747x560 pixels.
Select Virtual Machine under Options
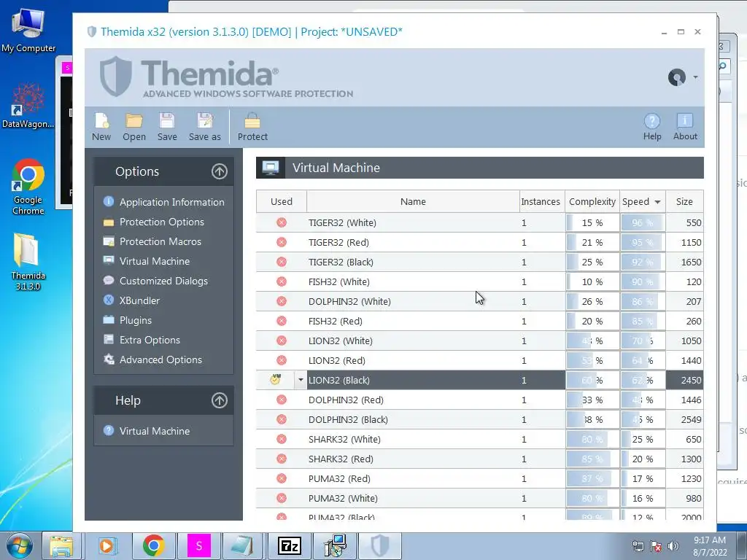(155, 261)
